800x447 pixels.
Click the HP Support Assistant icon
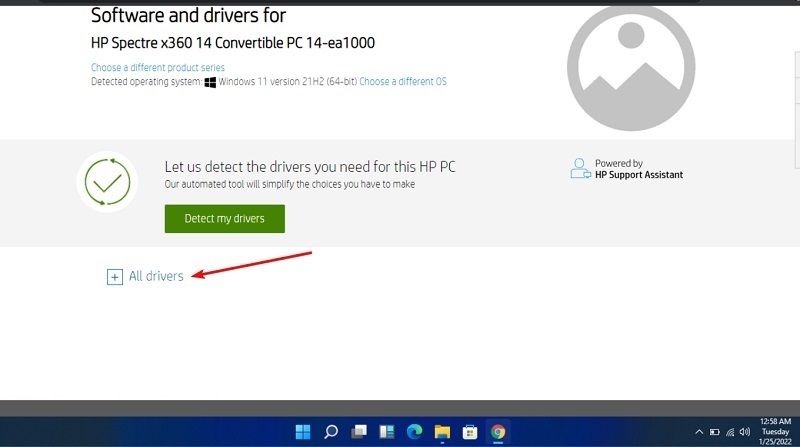click(580, 168)
